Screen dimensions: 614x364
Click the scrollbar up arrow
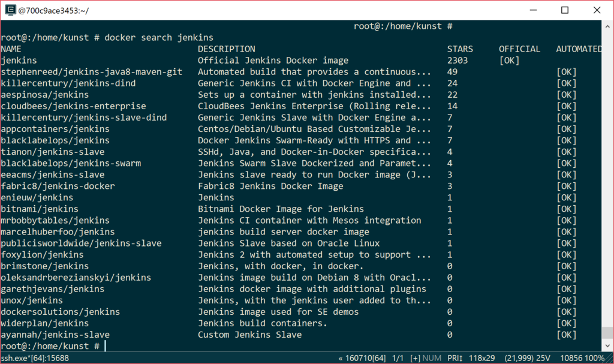pos(607,26)
